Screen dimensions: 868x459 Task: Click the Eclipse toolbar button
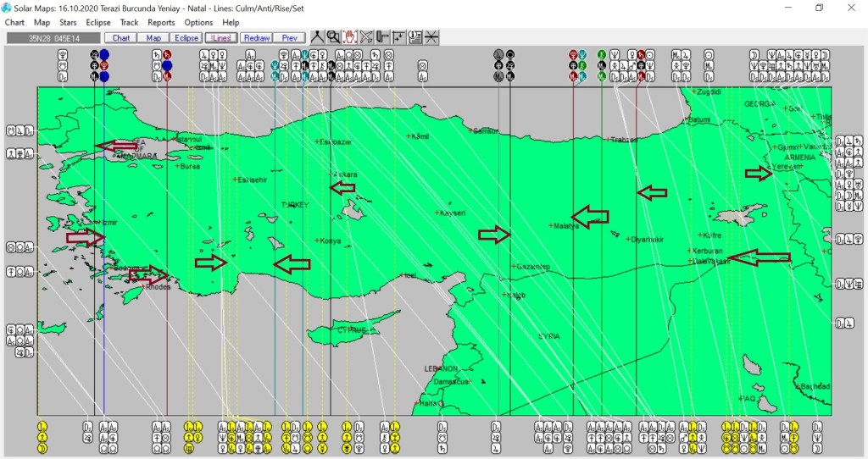pyautogui.click(x=186, y=38)
